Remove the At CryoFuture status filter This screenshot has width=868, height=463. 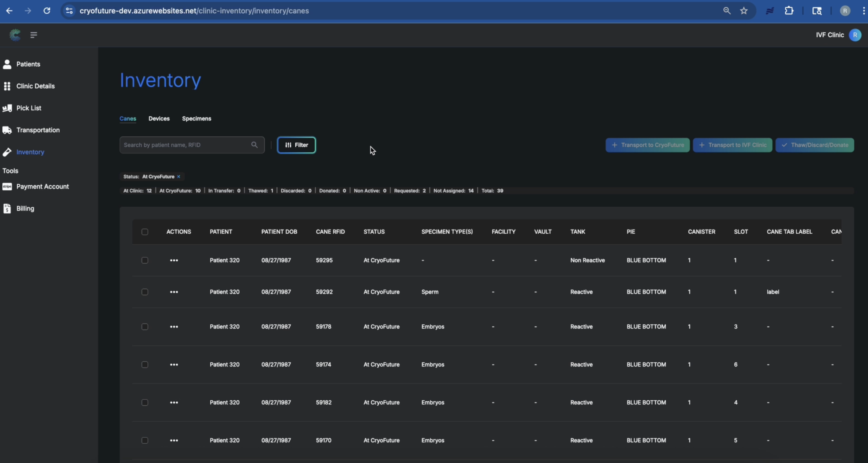[x=179, y=177]
